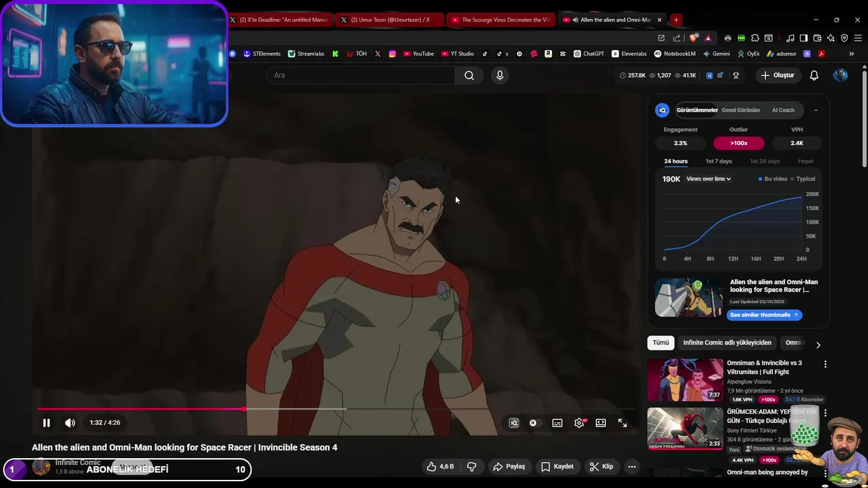Image resolution: width=868 pixels, height=488 pixels.
Task: Toggle subtitles in video player
Action: pos(557,423)
